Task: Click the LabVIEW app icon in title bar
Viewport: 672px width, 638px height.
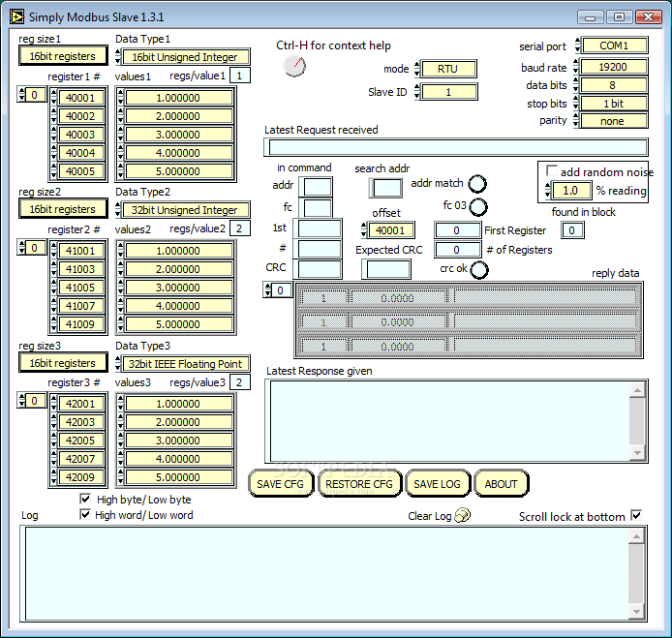Action: coord(16,16)
